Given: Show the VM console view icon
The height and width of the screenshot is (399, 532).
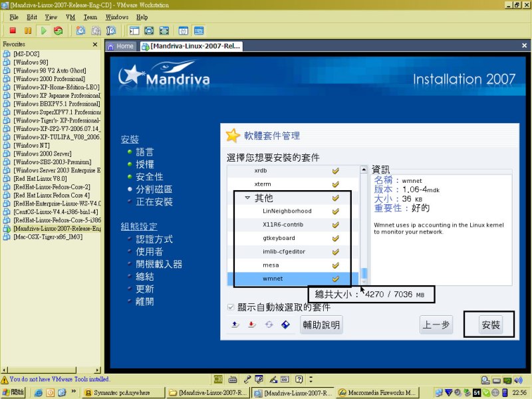Looking at the screenshot, I should (199, 31).
